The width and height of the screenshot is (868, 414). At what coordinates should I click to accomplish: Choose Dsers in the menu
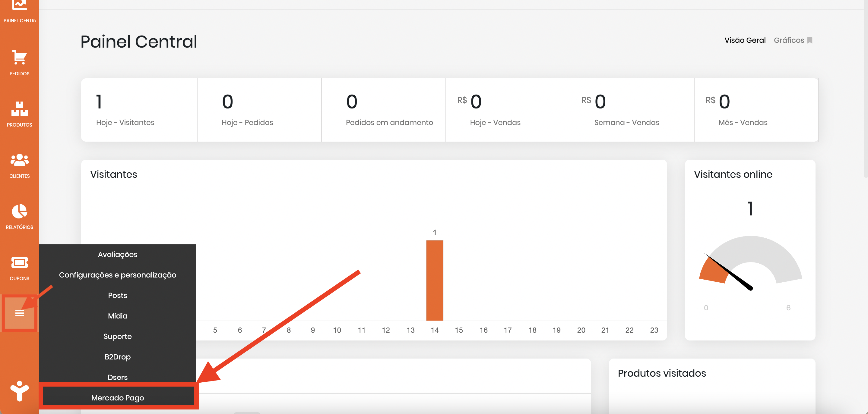pos(118,377)
